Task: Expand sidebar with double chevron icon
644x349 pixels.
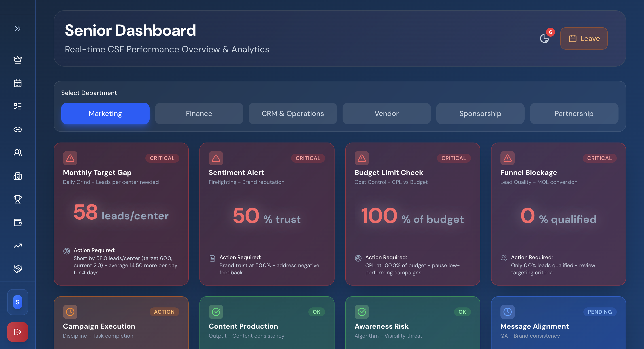Action: (x=17, y=29)
